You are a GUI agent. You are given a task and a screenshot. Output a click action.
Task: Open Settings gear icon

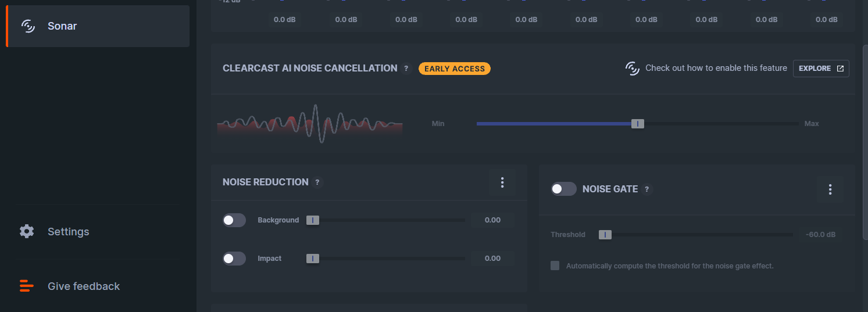pos(27,232)
